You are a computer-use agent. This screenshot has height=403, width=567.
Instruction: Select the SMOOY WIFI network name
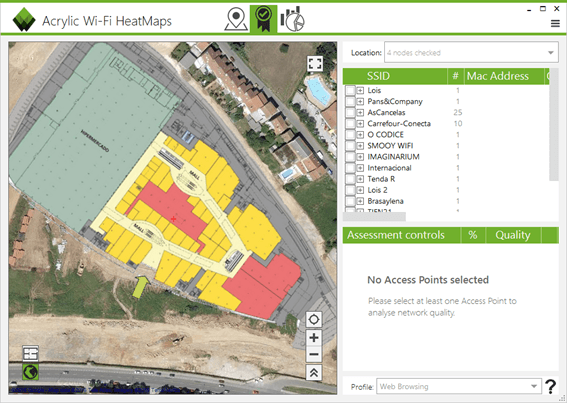tap(390, 146)
